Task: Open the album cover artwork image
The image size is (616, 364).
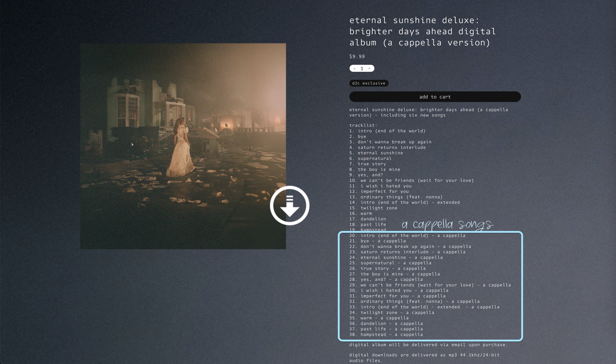Action: [x=183, y=146]
